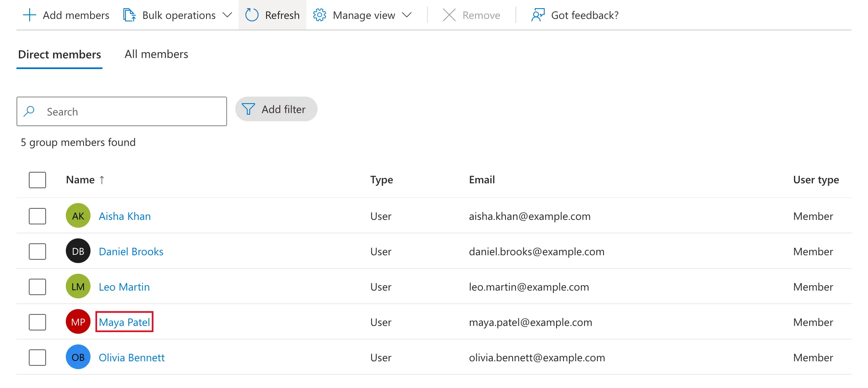Select the checkbox for Aisha Khan

[37, 216]
